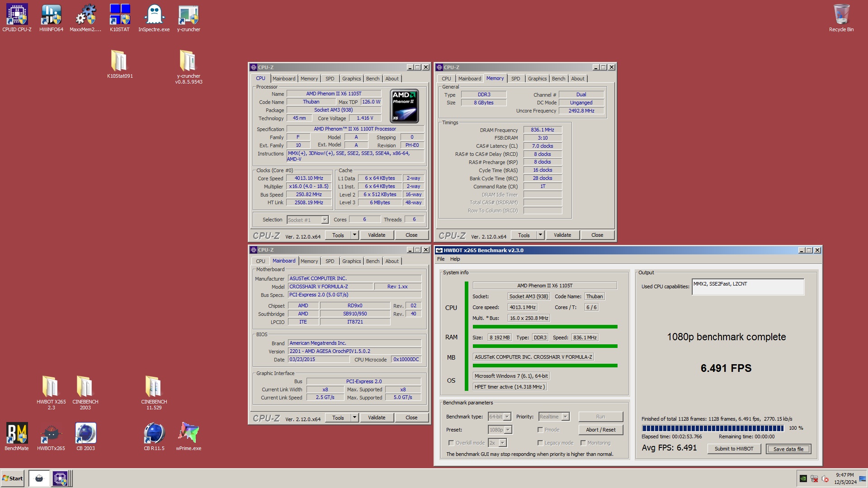The width and height of the screenshot is (868, 488).
Task: Select the HWBOT X265 2.3 folder
Action: [x=51, y=392]
